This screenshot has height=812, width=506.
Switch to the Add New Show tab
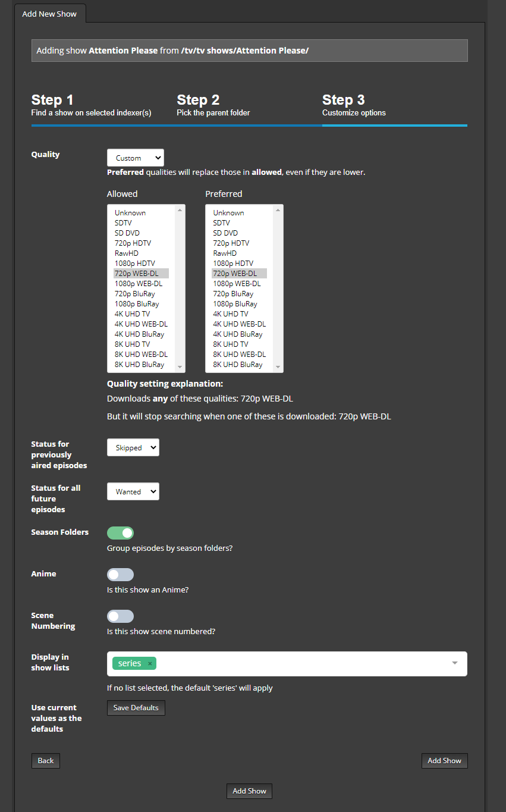tap(50, 13)
